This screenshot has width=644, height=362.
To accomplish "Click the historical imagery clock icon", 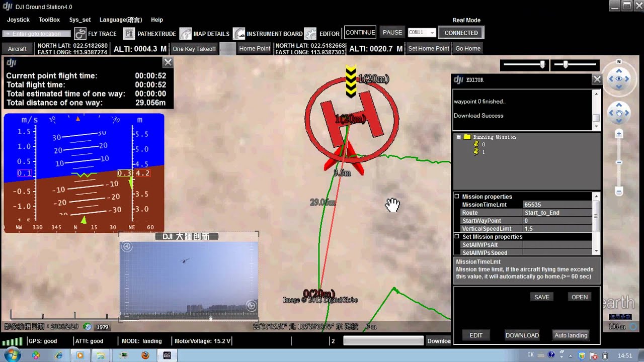I will [88, 326].
